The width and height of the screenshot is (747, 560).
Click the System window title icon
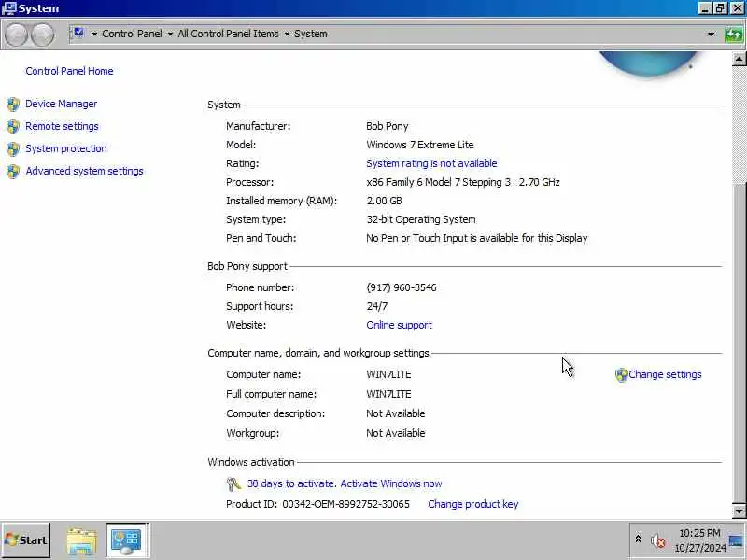pyautogui.click(x=9, y=8)
